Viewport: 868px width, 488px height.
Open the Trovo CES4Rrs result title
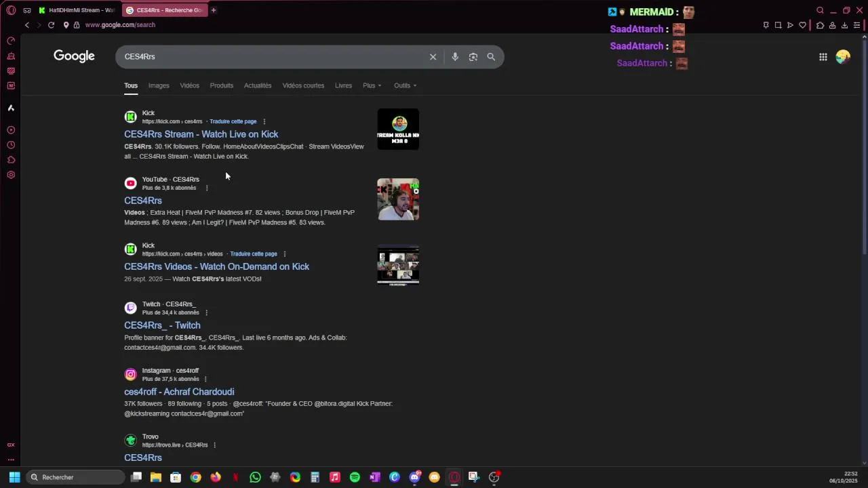(143, 458)
